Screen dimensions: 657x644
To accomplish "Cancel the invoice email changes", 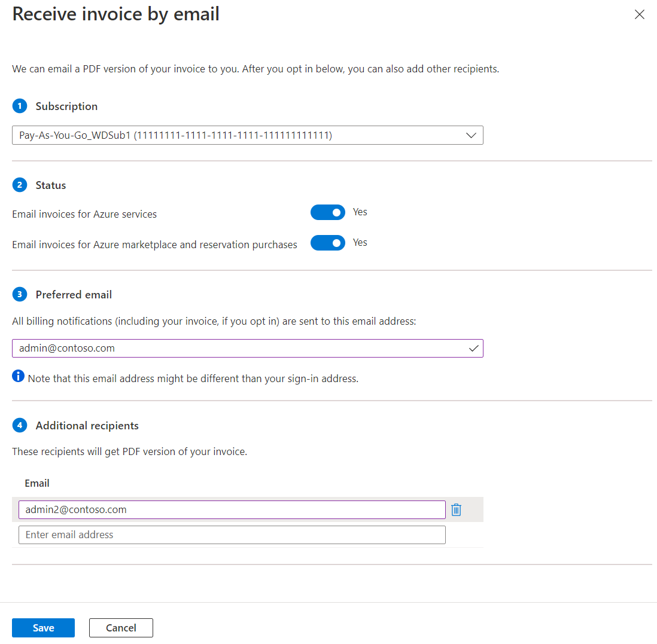I will click(121, 628).
